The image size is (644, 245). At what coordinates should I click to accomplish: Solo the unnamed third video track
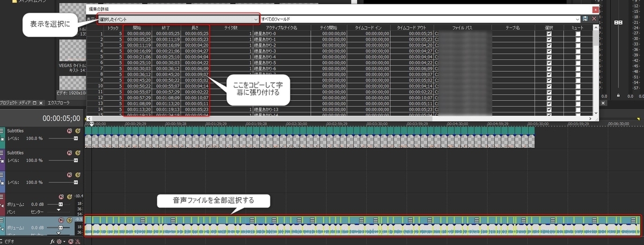point(78,175)
